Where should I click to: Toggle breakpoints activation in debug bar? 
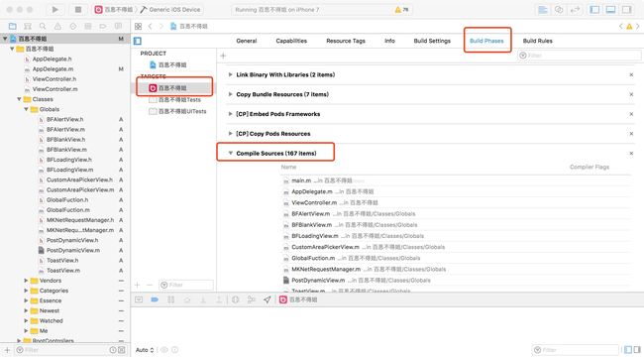pos(155,299)
